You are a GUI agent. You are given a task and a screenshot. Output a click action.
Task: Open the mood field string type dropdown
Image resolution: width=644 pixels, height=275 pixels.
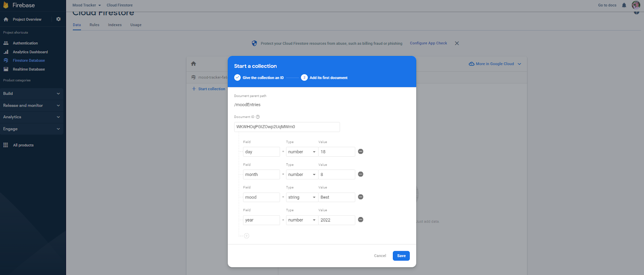(301, 197)
